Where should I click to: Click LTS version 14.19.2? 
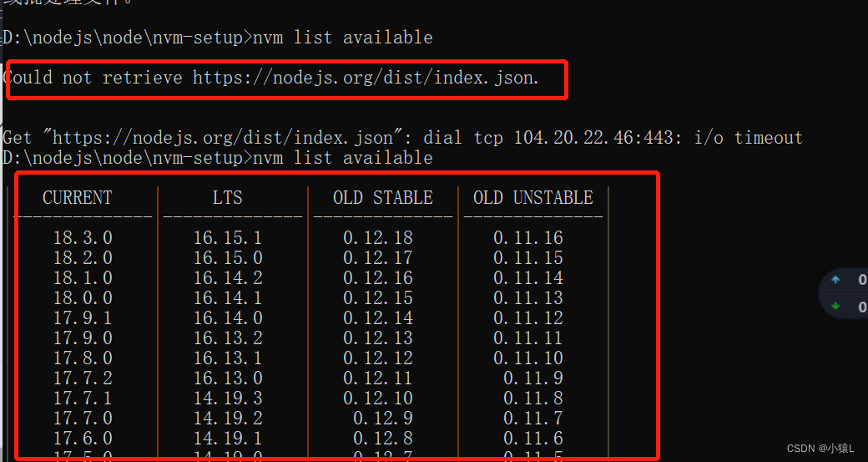pos(228,419)
